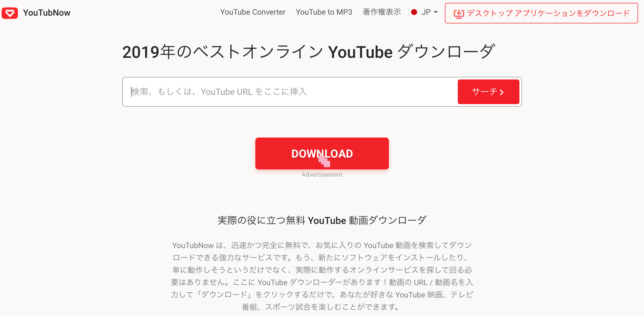Open YouTube to MP3 menu item
This screenshot has width=644, height=316.
tap(324, 12)
